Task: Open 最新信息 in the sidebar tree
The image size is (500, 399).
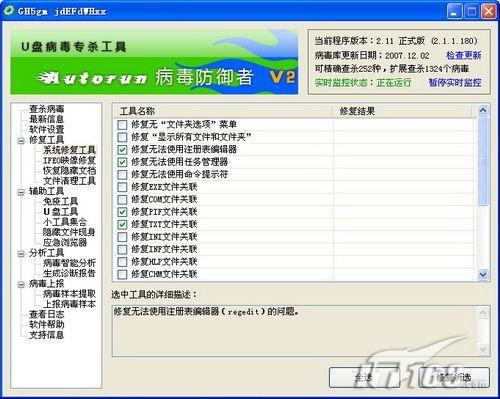Action: click(46, 119)
